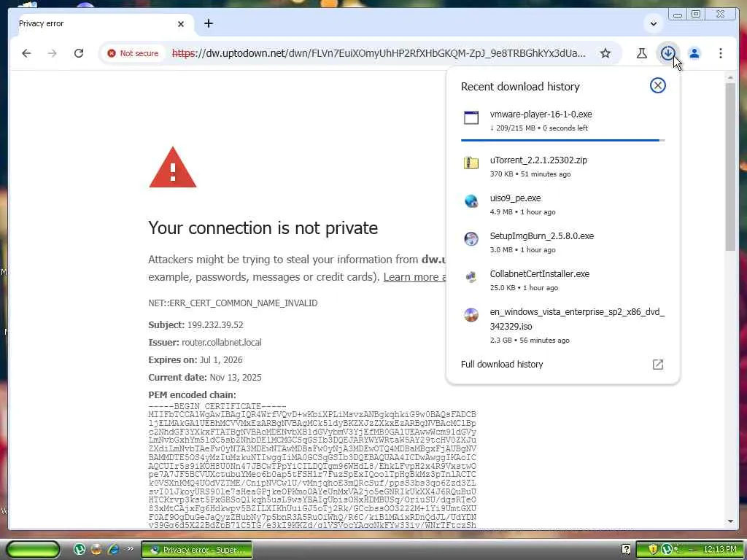This screenshot has width=747, height=560.
Task: Reload the page with the refresh icon
Action: (x=79, y=53)
